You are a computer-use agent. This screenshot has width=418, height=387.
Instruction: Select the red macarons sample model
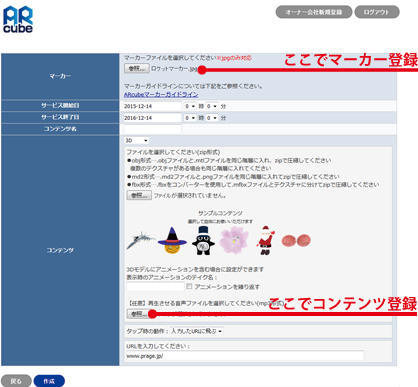coord(296,240)
